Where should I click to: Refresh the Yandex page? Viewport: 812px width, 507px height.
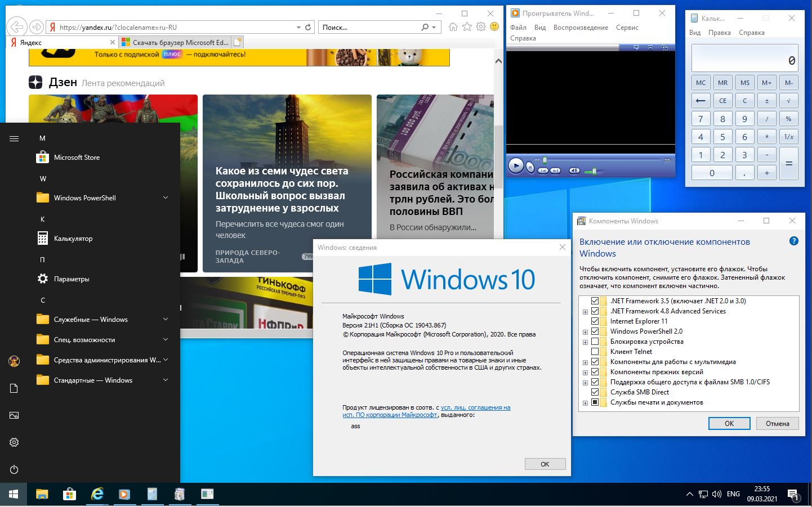pyautogui.click(x=308, y=27)
